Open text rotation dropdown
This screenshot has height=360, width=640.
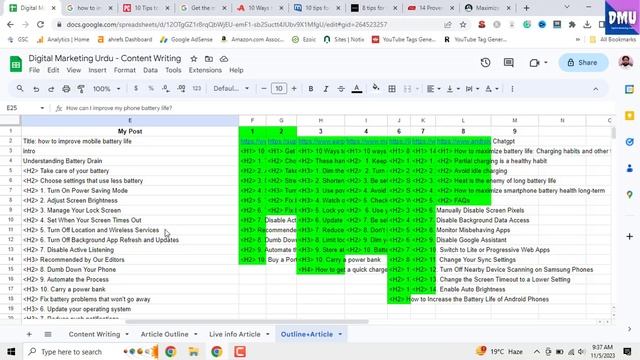click(491, 89)
